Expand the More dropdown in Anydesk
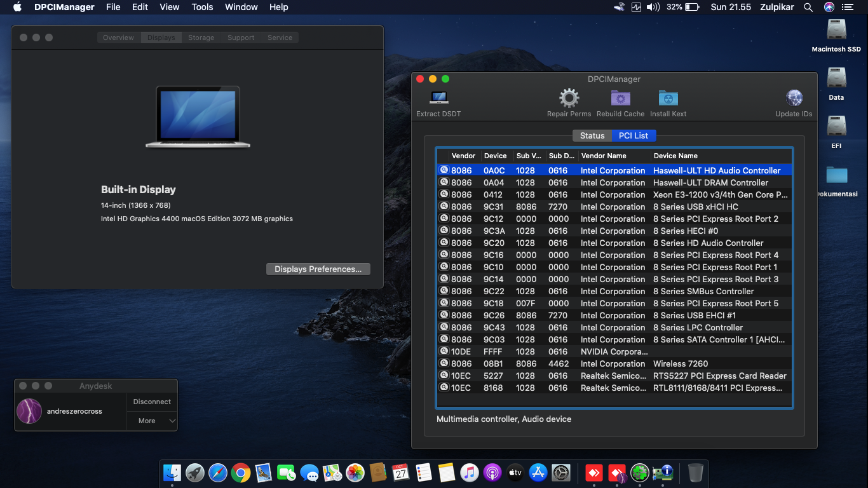 point(152,421)
